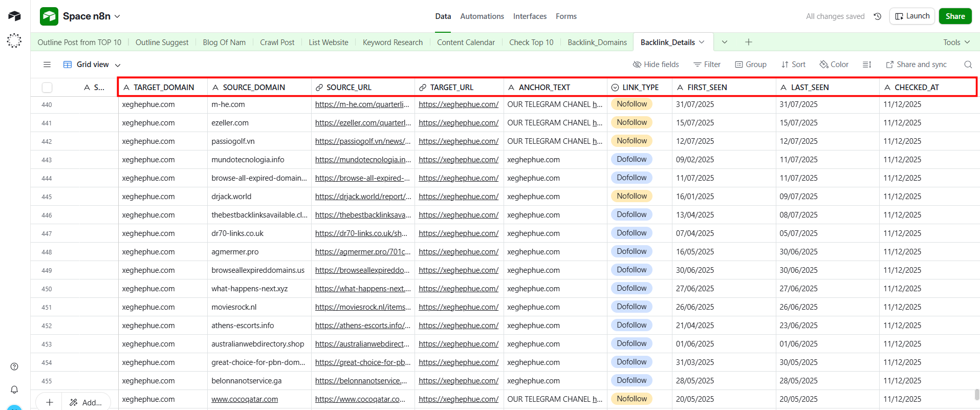
Task: Click the Launch button
Action: click(x=912, y=16)
